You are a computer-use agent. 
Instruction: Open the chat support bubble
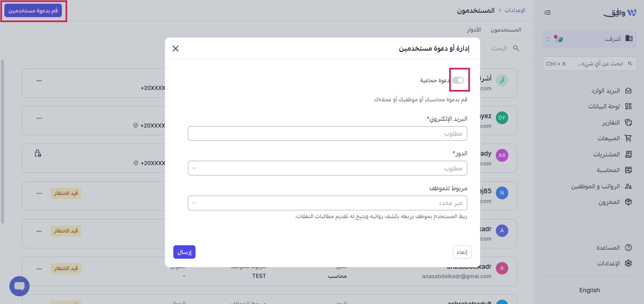[19, 286]
